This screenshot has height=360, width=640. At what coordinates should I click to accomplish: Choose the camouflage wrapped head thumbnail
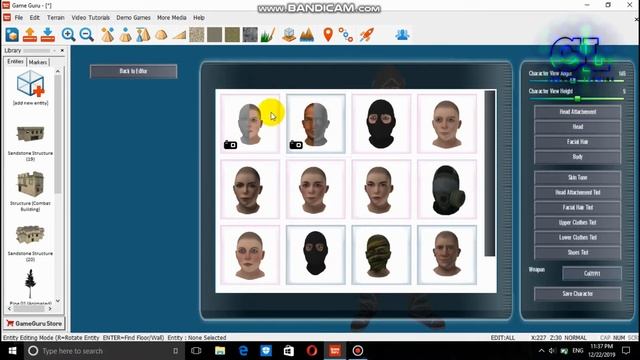click(381, 255)
